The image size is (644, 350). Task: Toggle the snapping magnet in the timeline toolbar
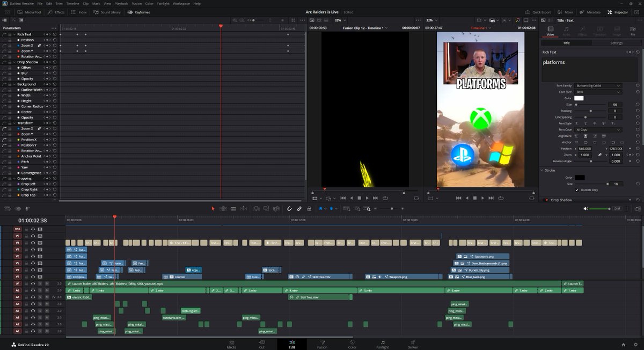(289, 209)
